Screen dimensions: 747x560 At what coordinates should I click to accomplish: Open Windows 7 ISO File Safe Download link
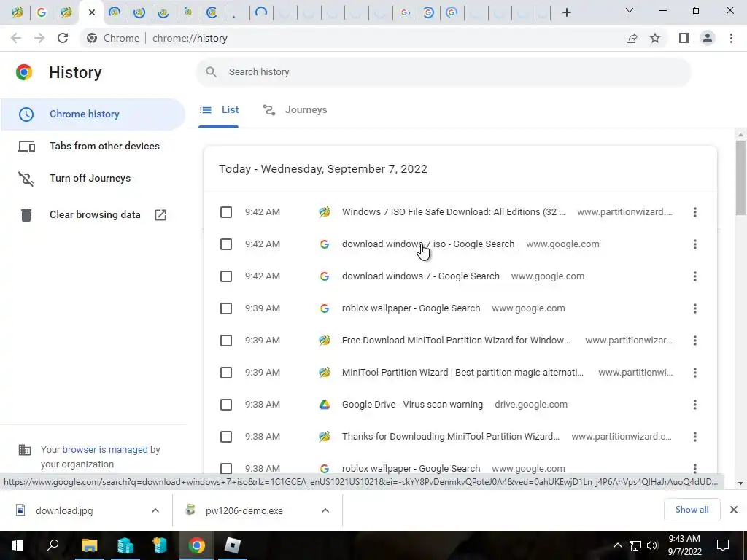(x=454, y=212)
